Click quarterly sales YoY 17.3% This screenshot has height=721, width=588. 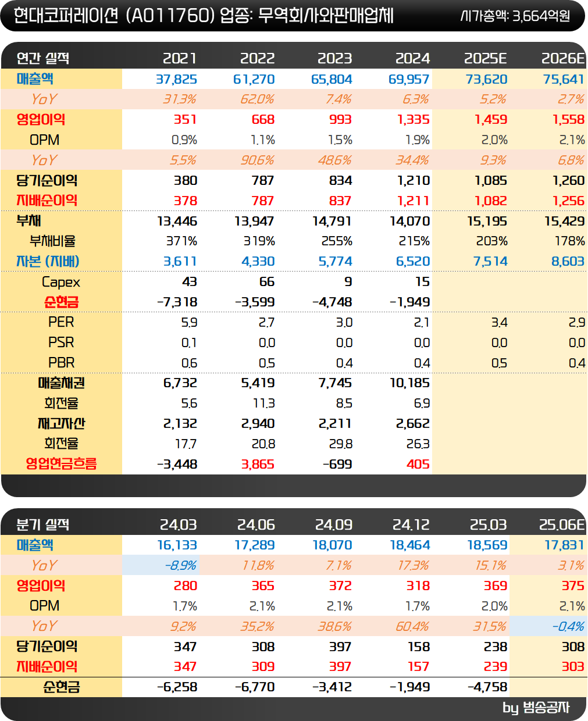coord(413,566)
